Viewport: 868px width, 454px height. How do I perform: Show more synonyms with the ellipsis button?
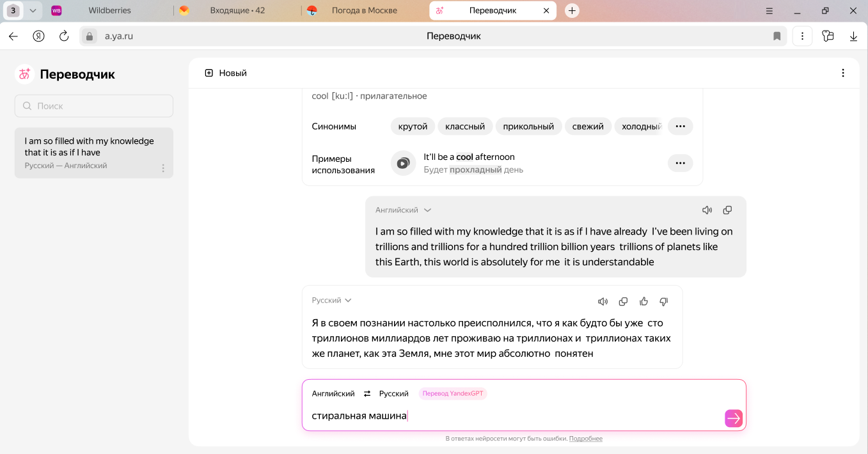click(680, 127)
